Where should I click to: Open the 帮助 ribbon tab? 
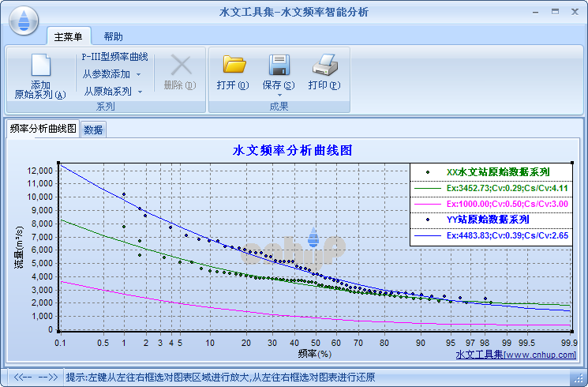113,36
